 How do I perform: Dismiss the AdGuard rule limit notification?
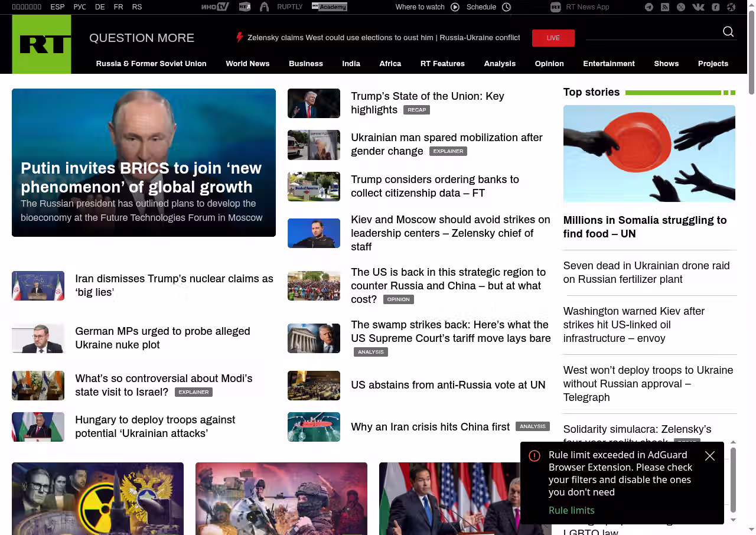pos(710,456)
